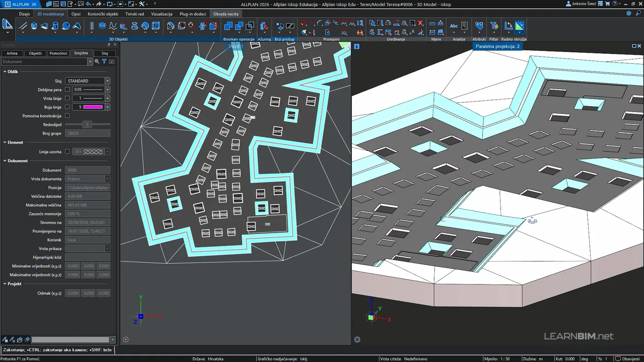Screen dimensions: 644x362
Task: Click the info icon in 3D viewport corner
Action: pos(356,46)
